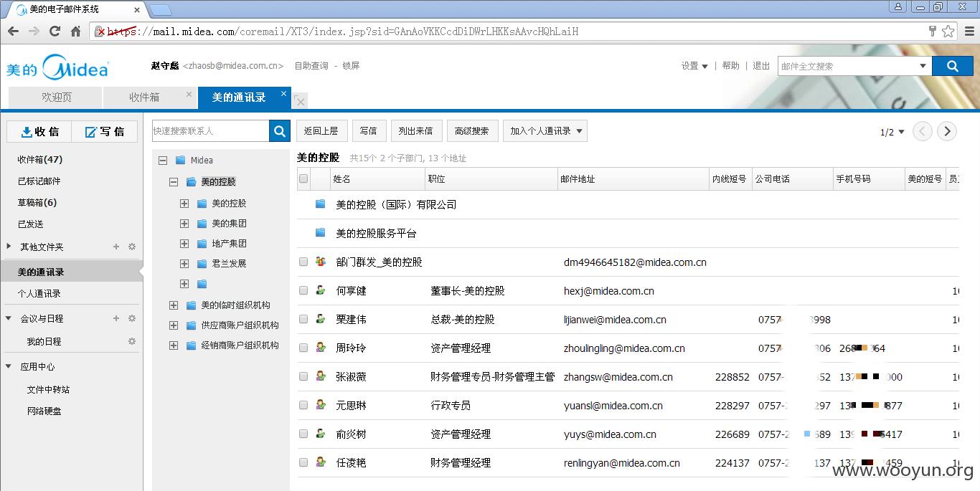Screen dimensions: 980x491
Task: Expand the 其他文件夹 sidebar section
Action: click(9, 247)
